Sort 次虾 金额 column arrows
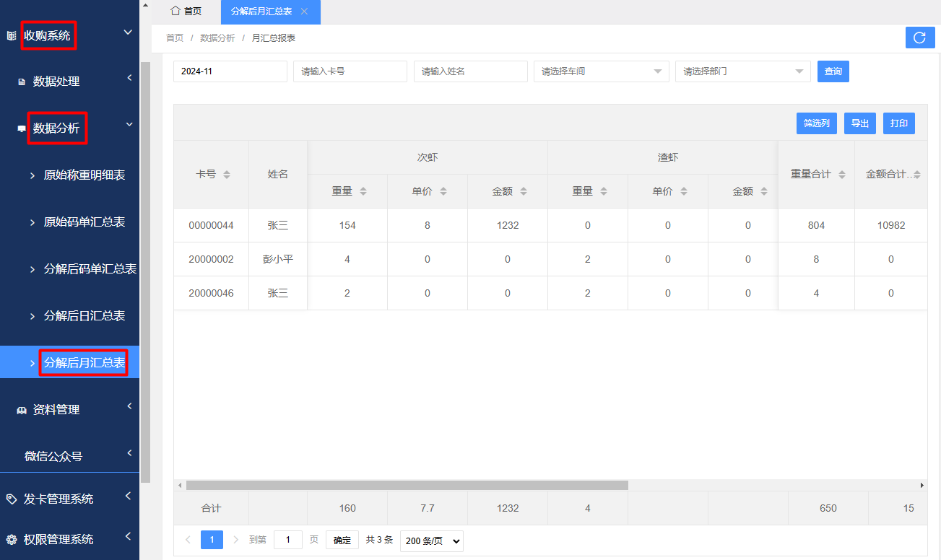The width and height of the screenshot is (941, 560). 524,191
